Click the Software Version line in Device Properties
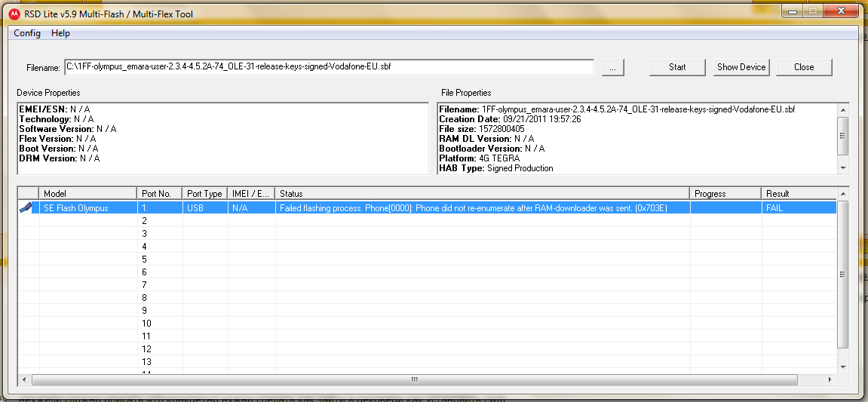Screen dimensions: 868x402 coord(68,128)
